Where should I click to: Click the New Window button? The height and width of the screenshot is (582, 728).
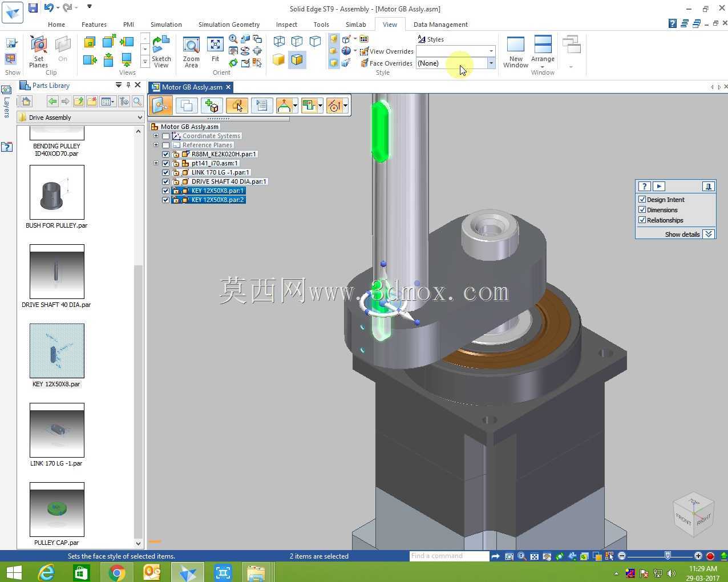[x=516, y=51]
